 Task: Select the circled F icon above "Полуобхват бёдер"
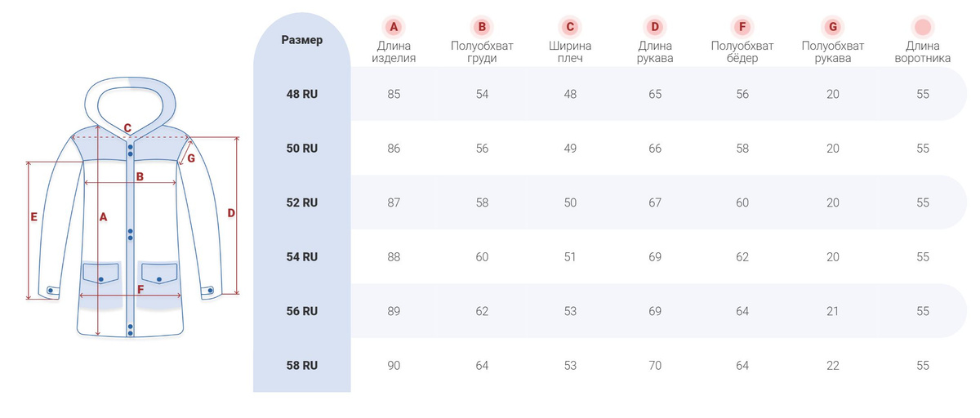click(x=742, y=27)
